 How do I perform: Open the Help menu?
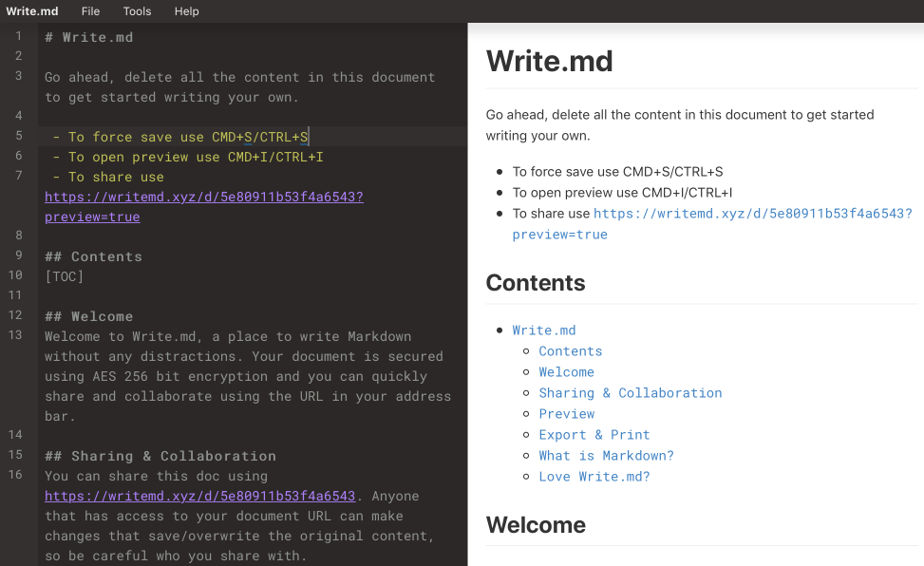[x=186, y=11]
